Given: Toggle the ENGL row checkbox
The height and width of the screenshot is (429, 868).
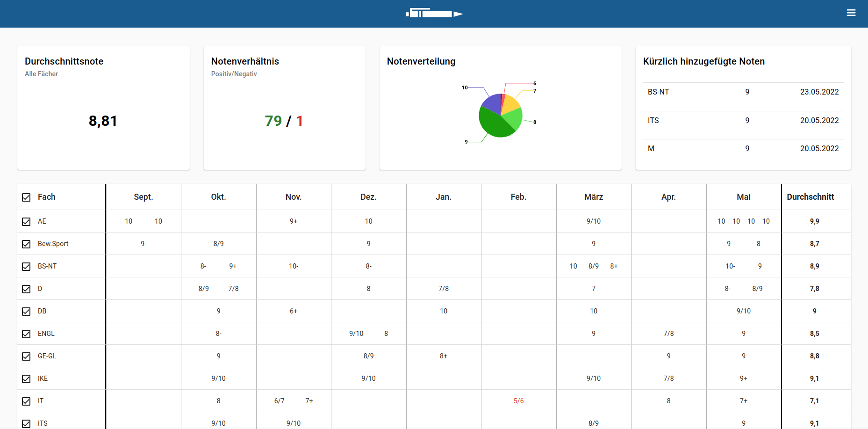Looking at the screenshot, I should (x=26, y=334).
